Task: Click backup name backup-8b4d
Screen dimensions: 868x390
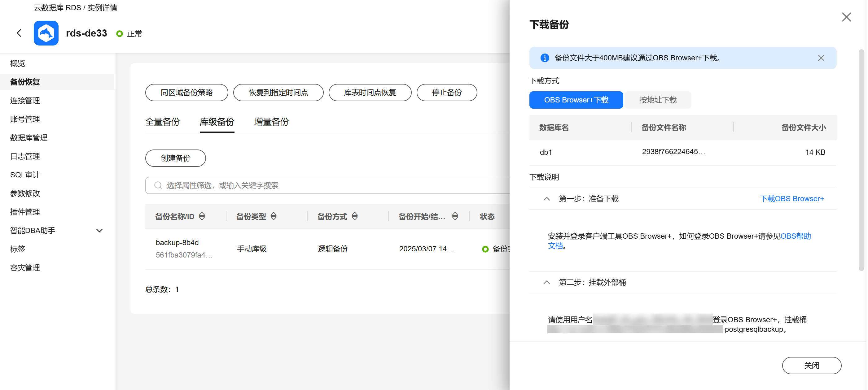Action: [177, 242]
